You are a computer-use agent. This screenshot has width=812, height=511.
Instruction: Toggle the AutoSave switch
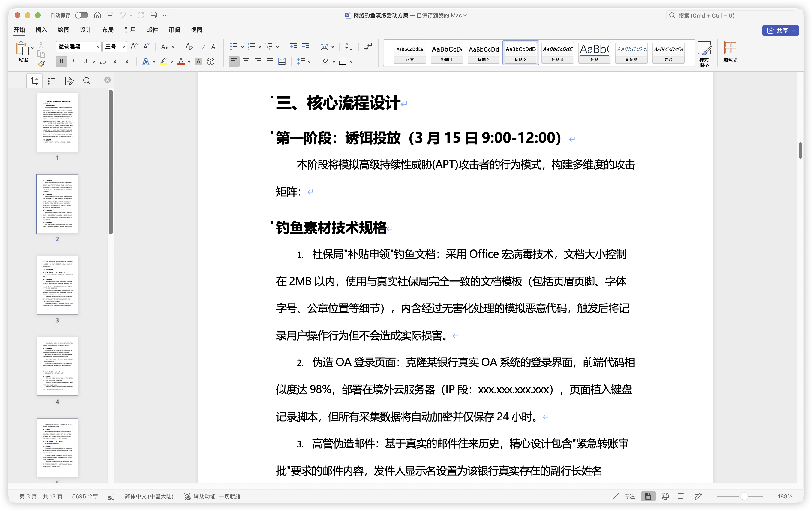81,15
